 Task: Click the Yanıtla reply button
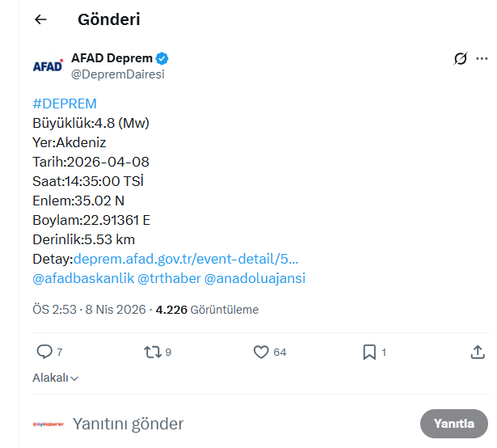(453, 424)
